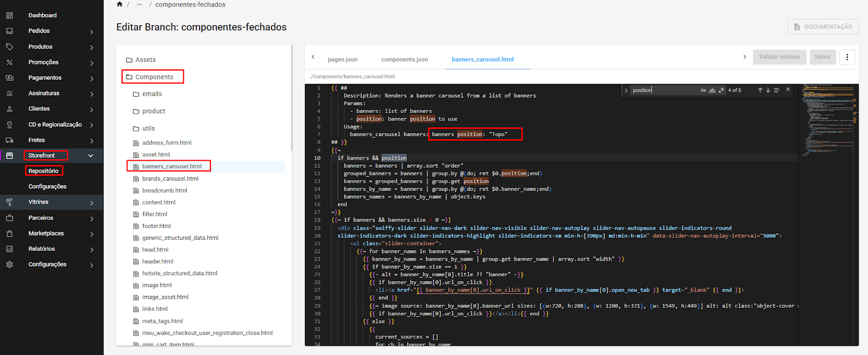Click the file tree vertical scrollbar
Viewport: 868px width, 355px height.
(292, 98)
